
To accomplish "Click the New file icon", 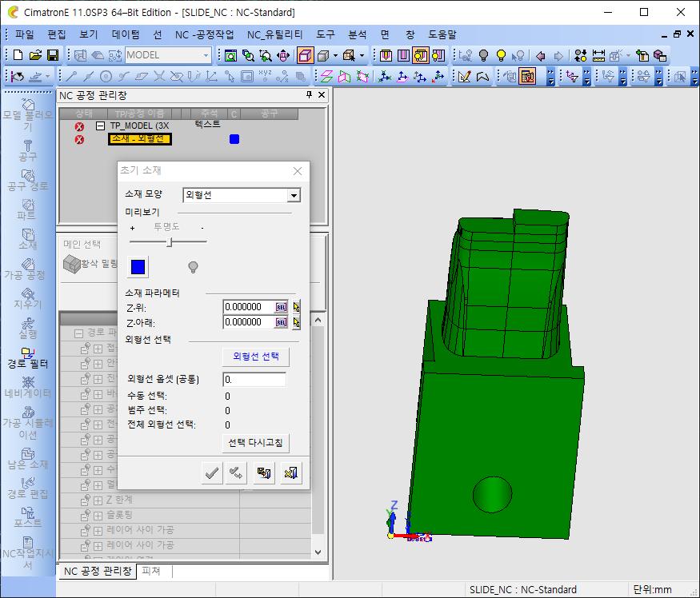I will pos(18,55).
